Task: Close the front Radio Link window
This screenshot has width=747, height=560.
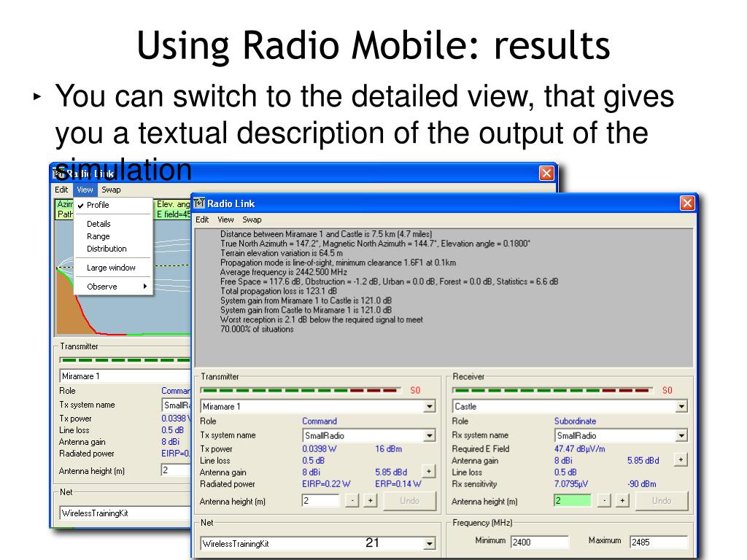Action: 687,203
